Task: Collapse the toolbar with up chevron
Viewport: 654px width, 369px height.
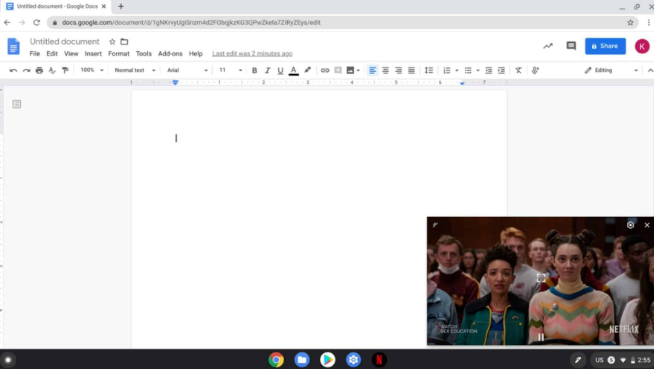Action: click(x=650, y=70)
